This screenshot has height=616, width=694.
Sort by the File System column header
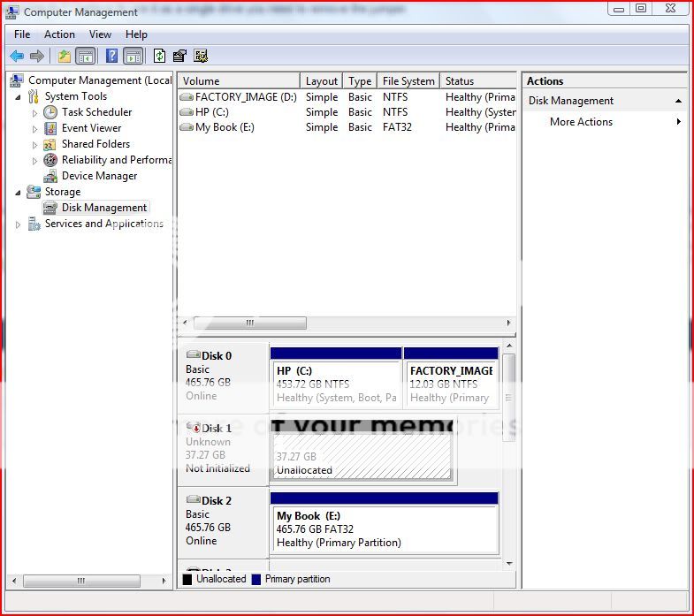pyautogui.click(x=408, y=81)
